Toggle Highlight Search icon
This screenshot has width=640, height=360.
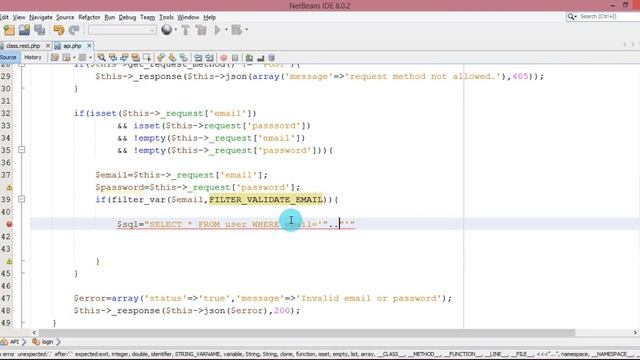tap(135, 58)
